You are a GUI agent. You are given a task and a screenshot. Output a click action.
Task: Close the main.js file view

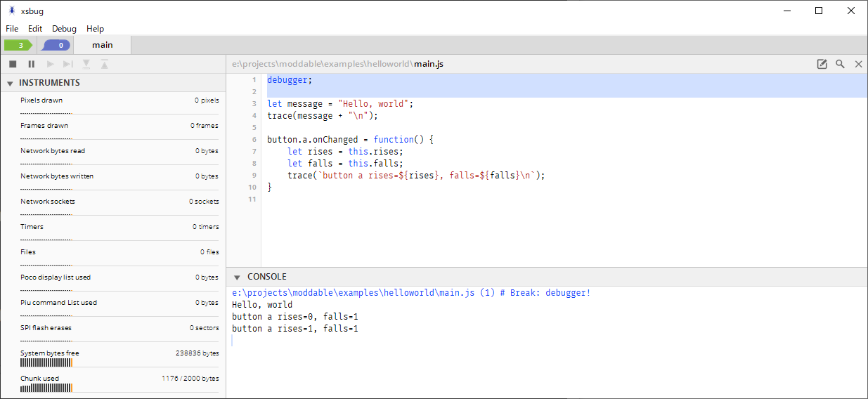pyautogui.click(x=858, y=64)
